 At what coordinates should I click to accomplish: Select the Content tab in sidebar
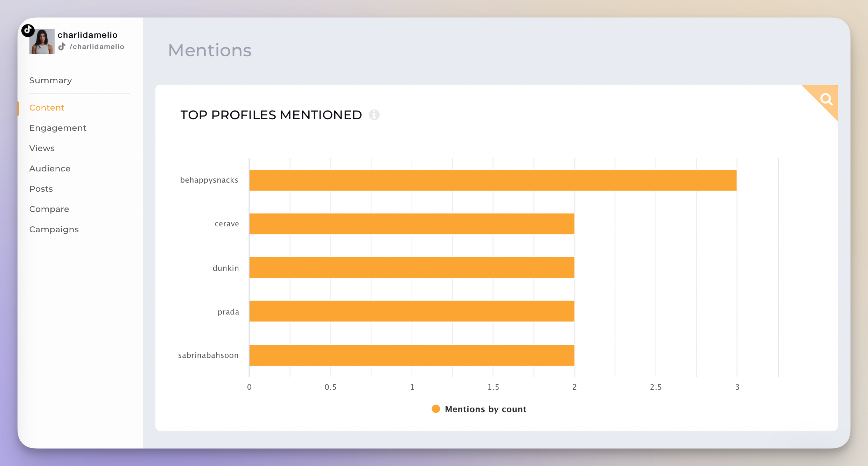click(x=47, y=107)
